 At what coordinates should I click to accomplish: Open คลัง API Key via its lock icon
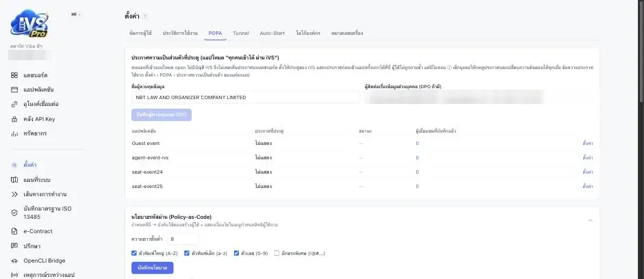point(14,119)
